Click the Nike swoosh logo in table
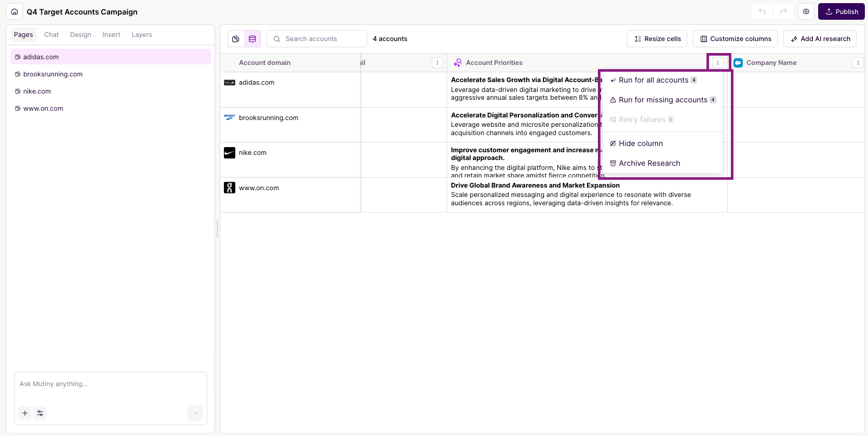Image resolution: width=868 pixels, height=436 pixels. pos(230,153)
